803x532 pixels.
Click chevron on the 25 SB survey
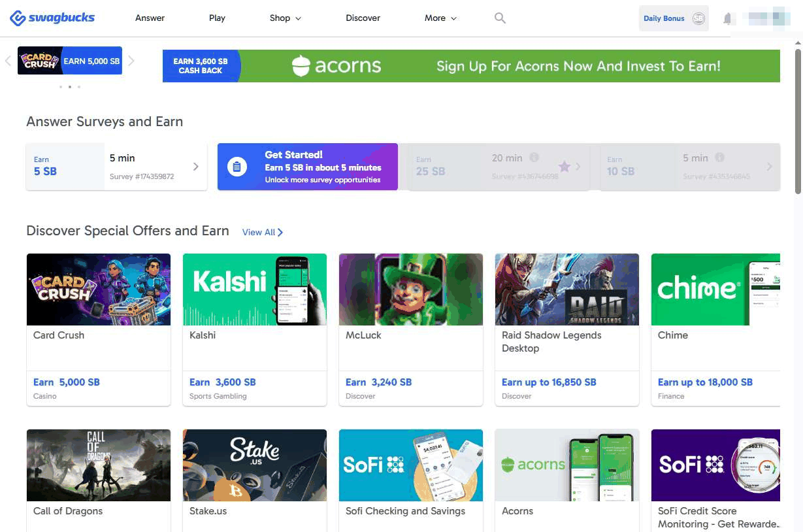pyautogui.click(x=578, y=167)
